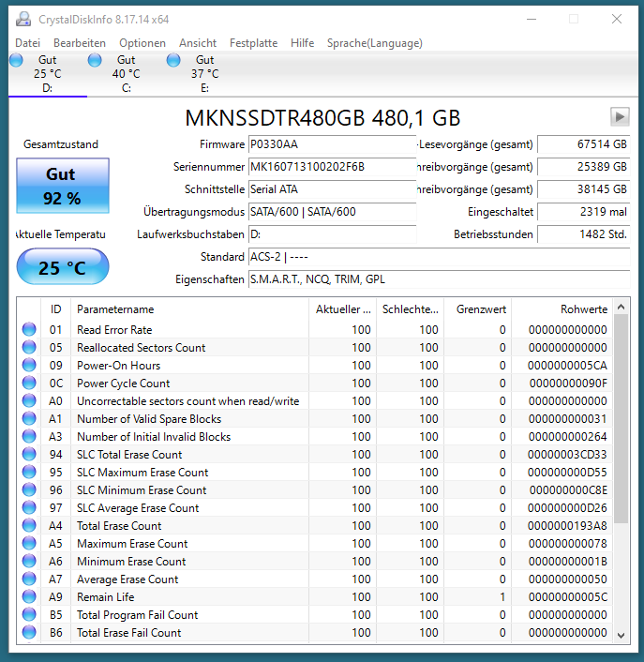This screenshot has height=662, width=644.
Task: Click the Schnittstelle field Serial ATA
Action: point(332,189)
